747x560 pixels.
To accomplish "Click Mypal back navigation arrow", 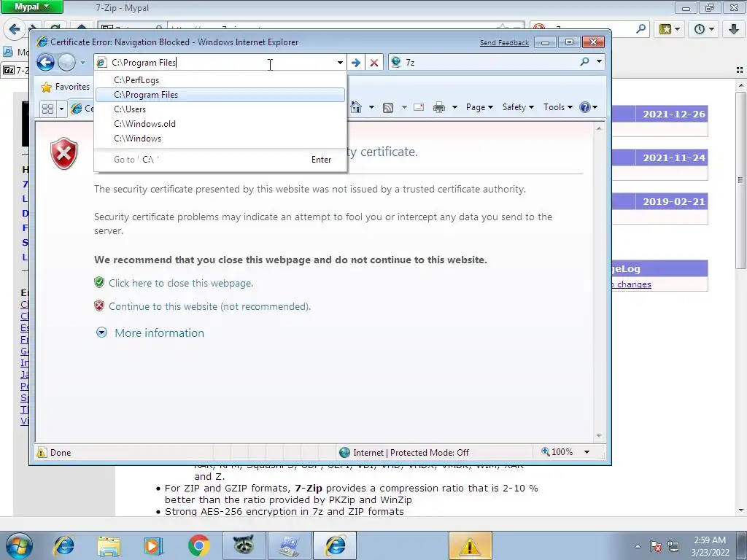I will tap(14, 29).
